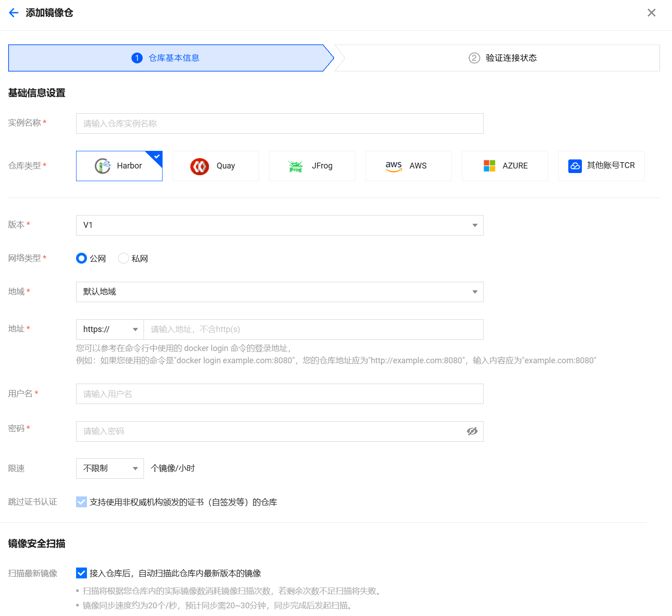672x616 pixels.
Task: Open the 地域 默认地域 dropdown
Action: pyautogui.click(x=280, y=292)
